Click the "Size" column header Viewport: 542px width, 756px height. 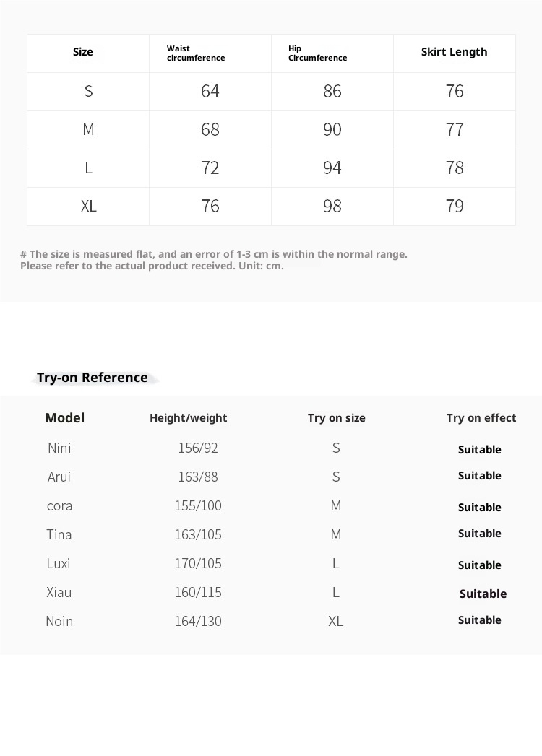click(x=83, y=52)
